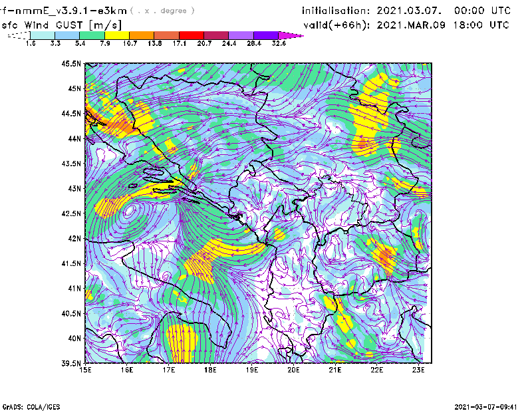Click the '22E' longitude label
The width and height of the screenshot is (532, 411).
pos(376,370)
